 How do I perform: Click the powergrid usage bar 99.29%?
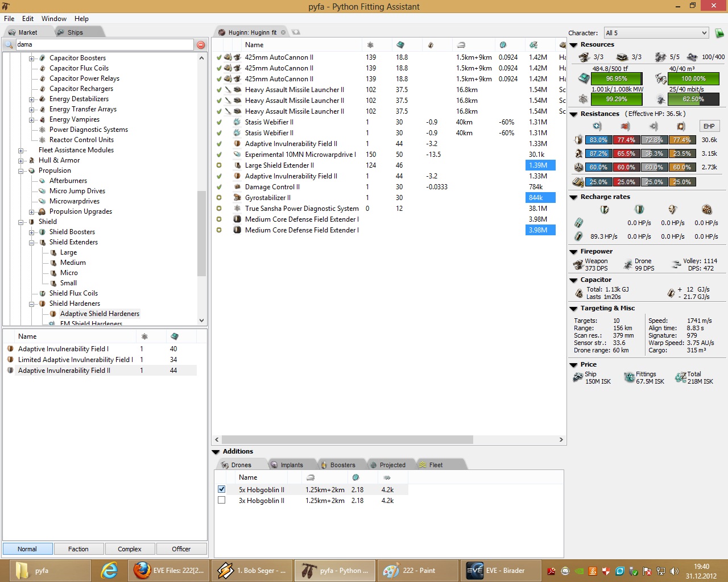click(x=617, y=99)
